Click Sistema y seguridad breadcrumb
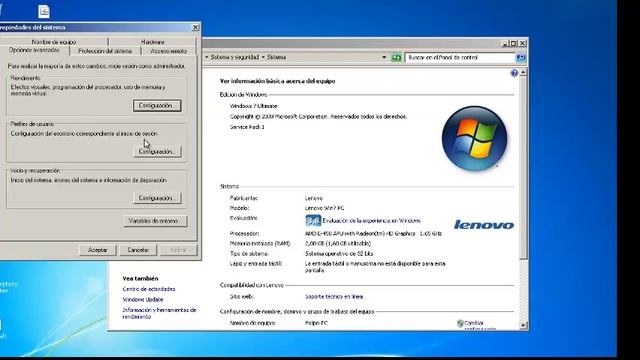Viewport: 640px width, 360px height. (x=235, y=57)
